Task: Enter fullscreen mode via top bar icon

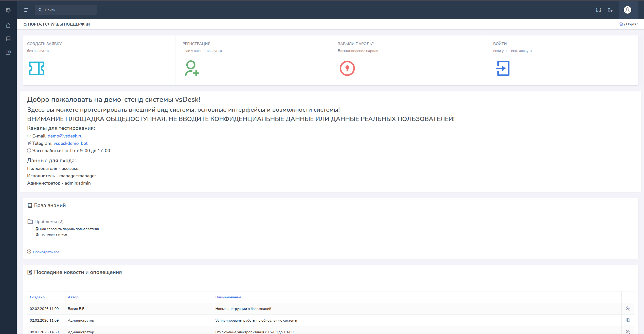Action: (x=598, y=10)
